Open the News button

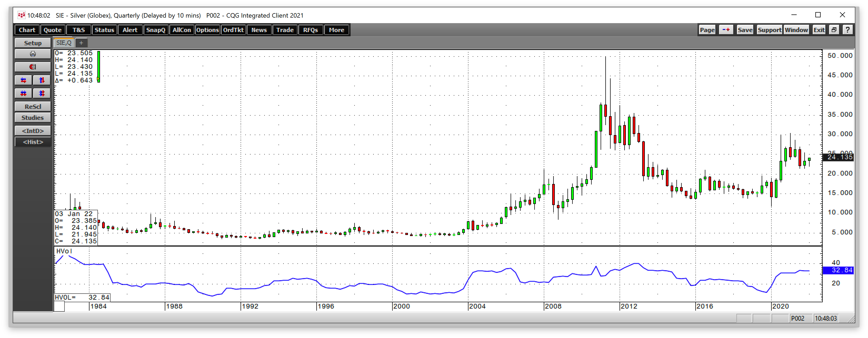coord(259,30)
